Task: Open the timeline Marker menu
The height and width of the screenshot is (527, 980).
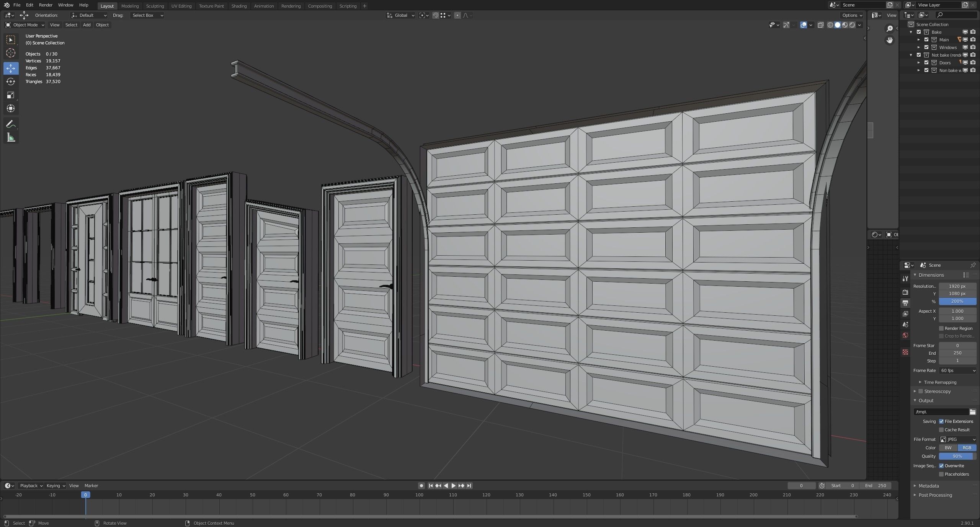Action: coord(91,486)
